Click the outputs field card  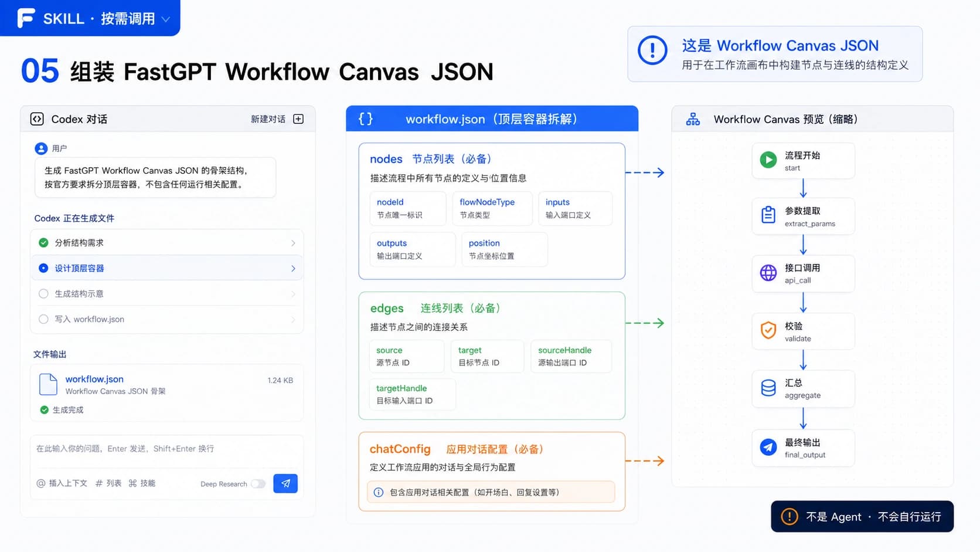[x=413, y=249]
